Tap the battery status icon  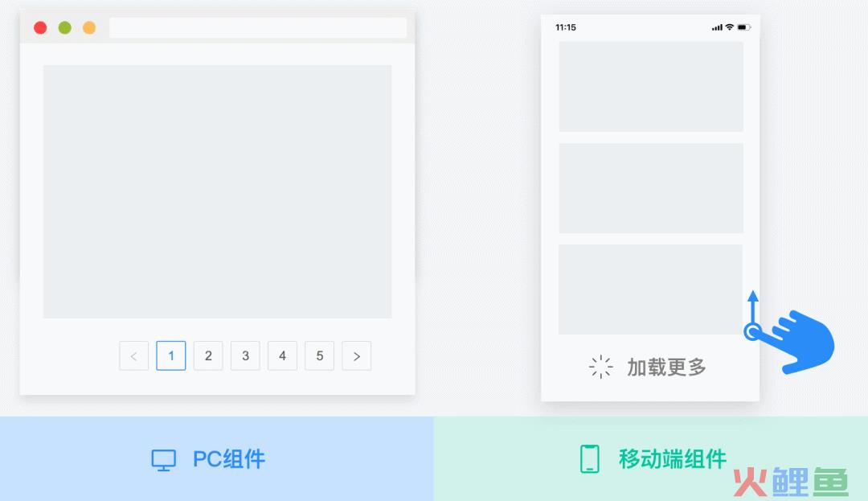click(744, 27)
